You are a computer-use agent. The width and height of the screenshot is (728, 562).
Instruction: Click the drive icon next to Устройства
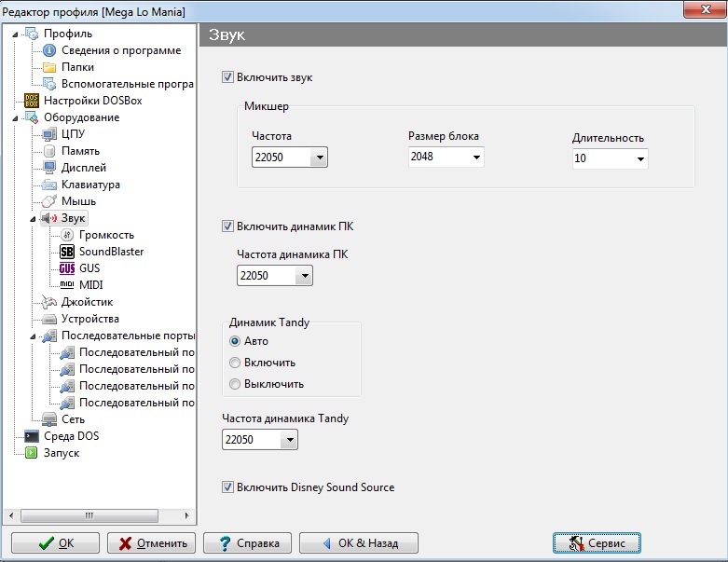(x=49, y=319)
